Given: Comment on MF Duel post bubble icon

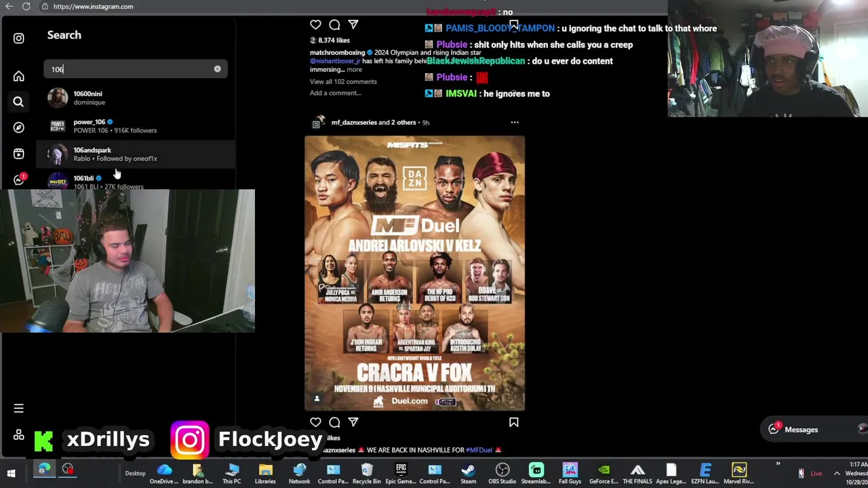Looking at the screenshot, I should click(334, 422).
